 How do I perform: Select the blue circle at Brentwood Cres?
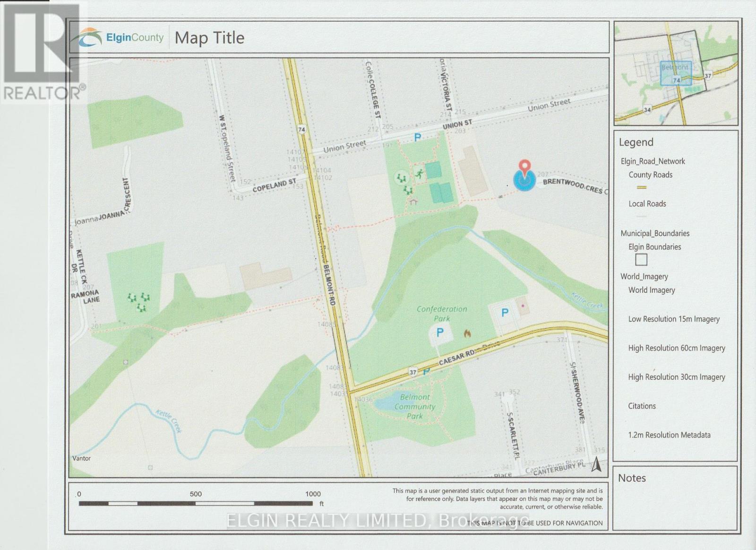(524, 181)
